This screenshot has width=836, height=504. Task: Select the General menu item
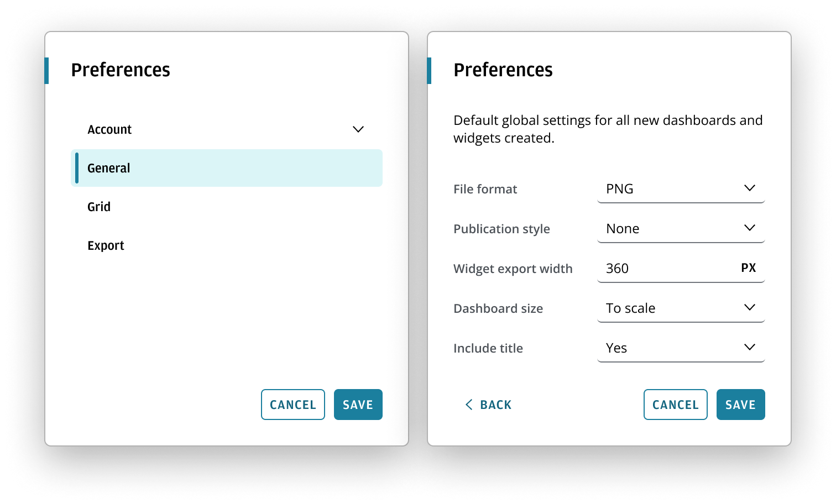[227, 168]
